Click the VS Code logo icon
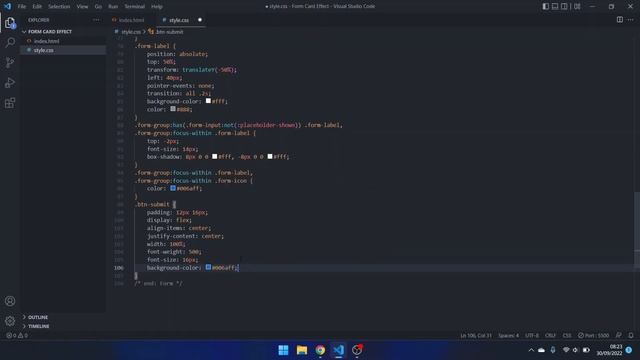The image size is (640, 360). coord(7,6)
